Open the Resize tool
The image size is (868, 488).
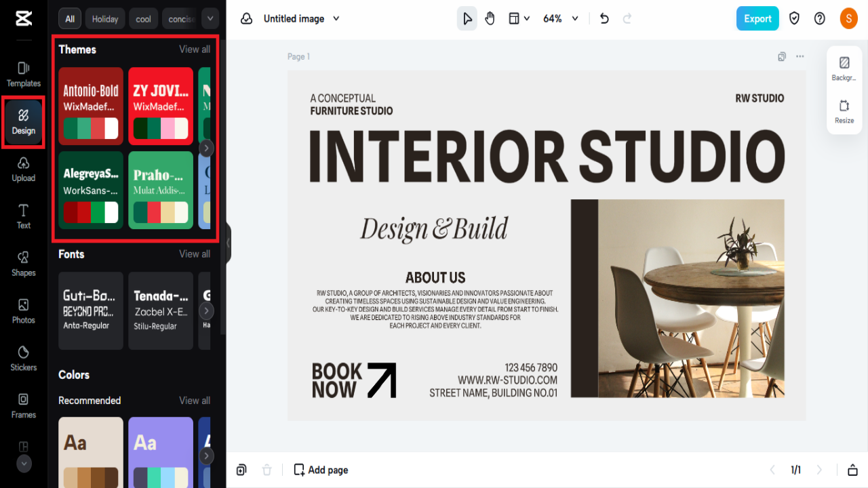(844, 112)
